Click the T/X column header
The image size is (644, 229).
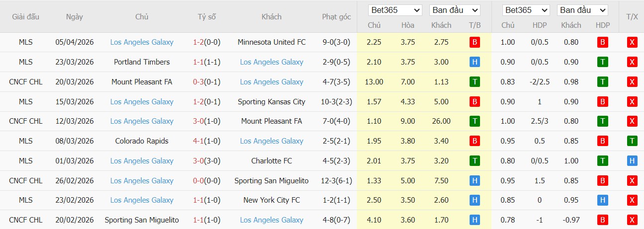(632, 16)
